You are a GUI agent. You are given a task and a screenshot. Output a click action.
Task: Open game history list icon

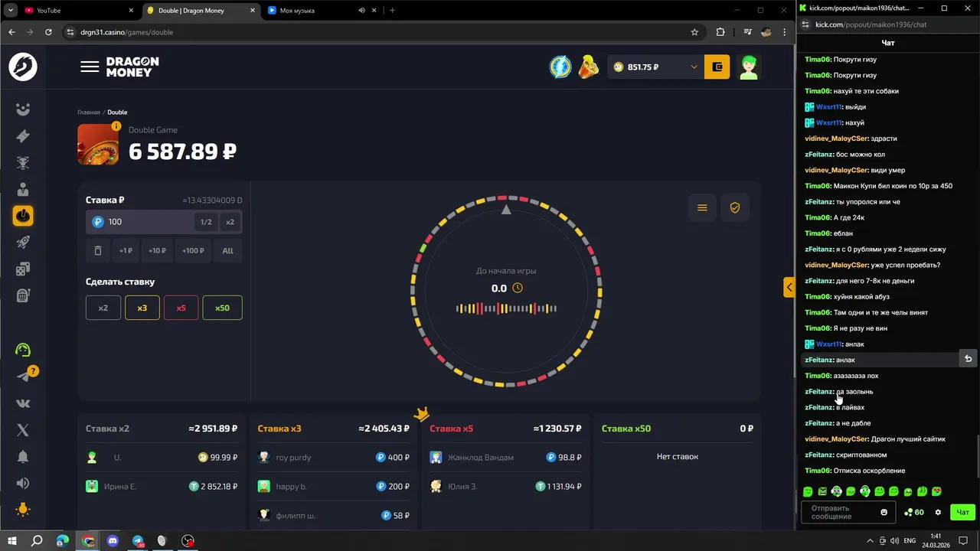click(x=702, y=207)
